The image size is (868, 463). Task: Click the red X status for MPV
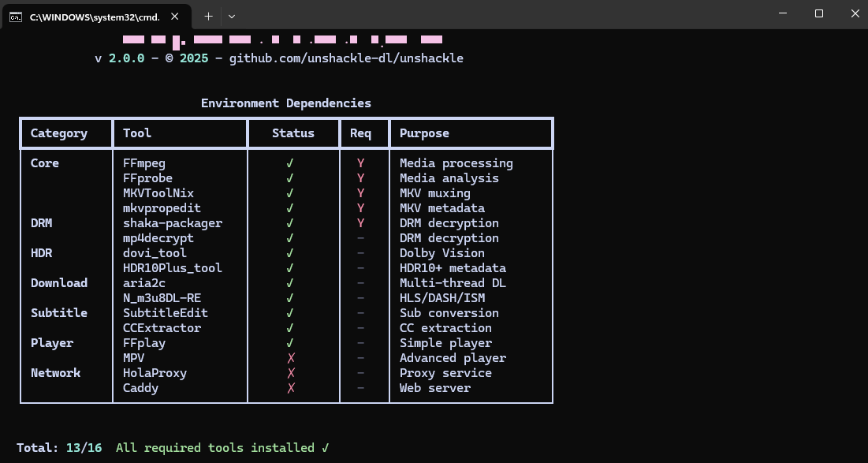[290, 358]
